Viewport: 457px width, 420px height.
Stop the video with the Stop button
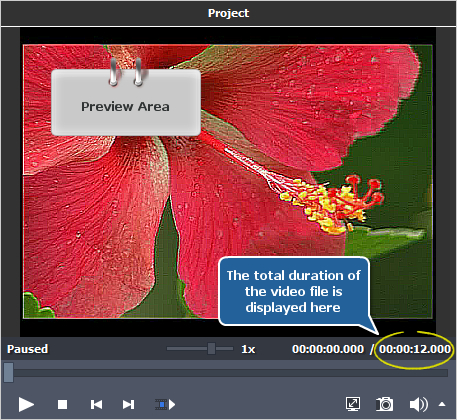click(62, 404)
